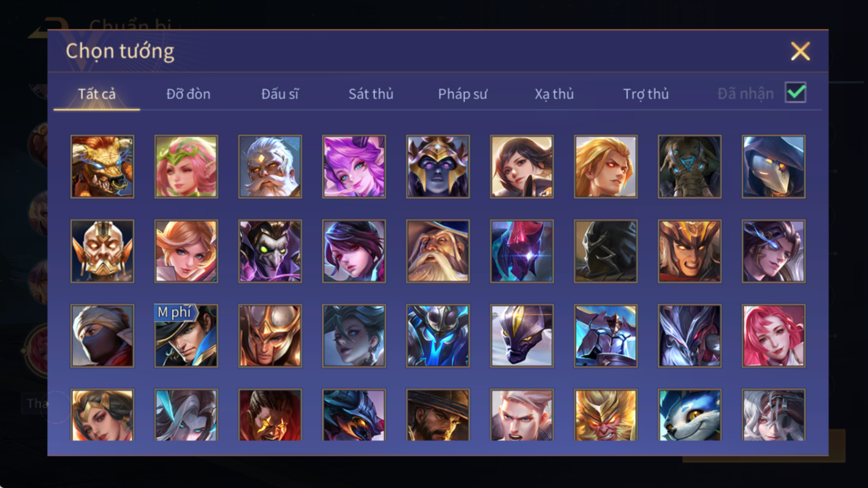
Task: Open the Trợ thủ tab
Action: pos(646,94)
